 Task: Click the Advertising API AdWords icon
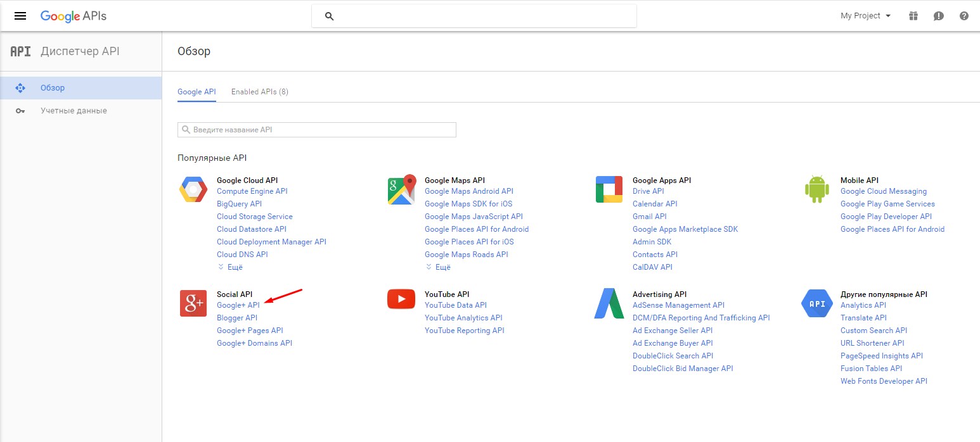point(609,303)
